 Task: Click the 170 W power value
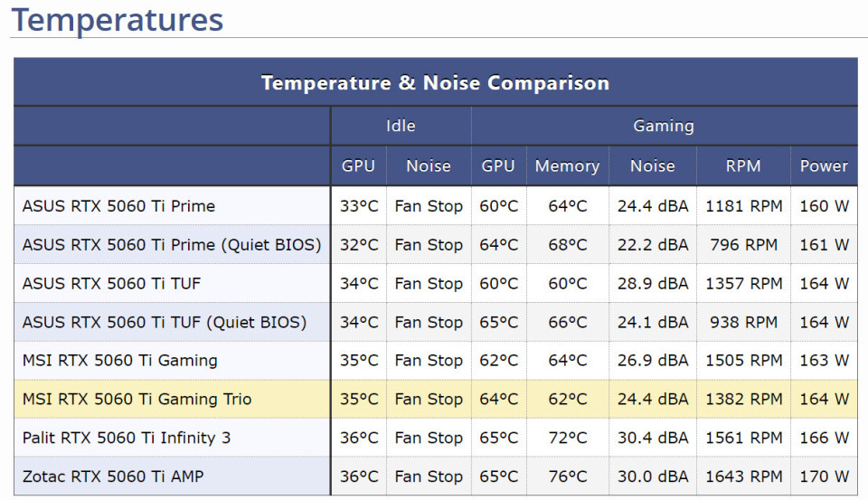[x=824, y=476]
